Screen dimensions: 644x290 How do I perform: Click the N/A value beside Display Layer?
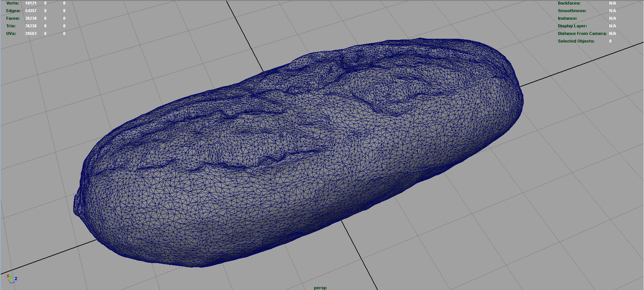pos(613,26)
